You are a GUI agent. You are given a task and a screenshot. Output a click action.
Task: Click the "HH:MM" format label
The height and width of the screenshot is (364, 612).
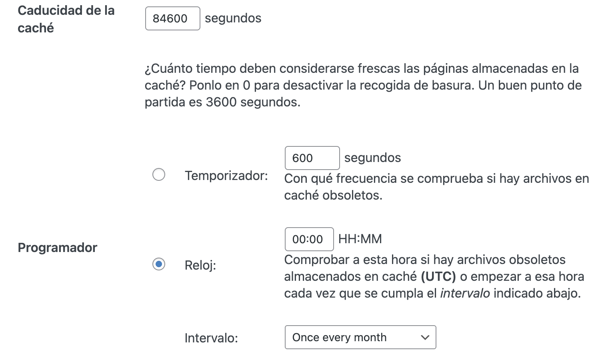point(360,239)
